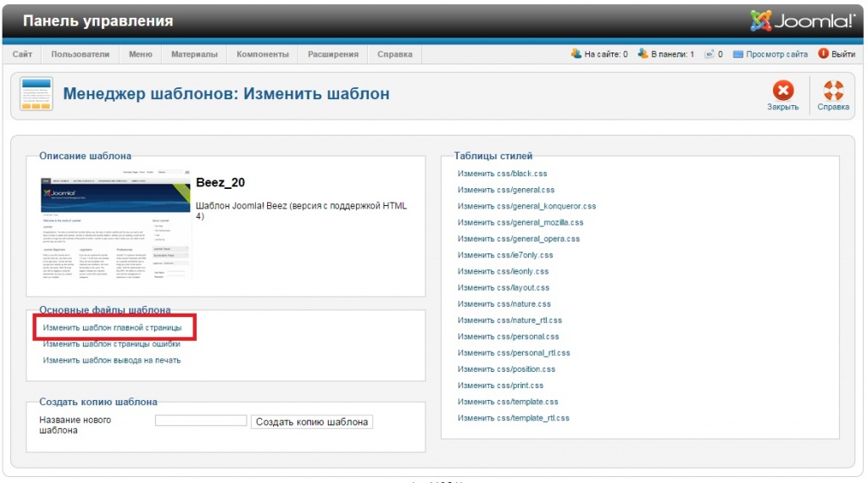This screenshot has height=483, width=868.
Task: Expand the Расширения menu
Action: 333,54
